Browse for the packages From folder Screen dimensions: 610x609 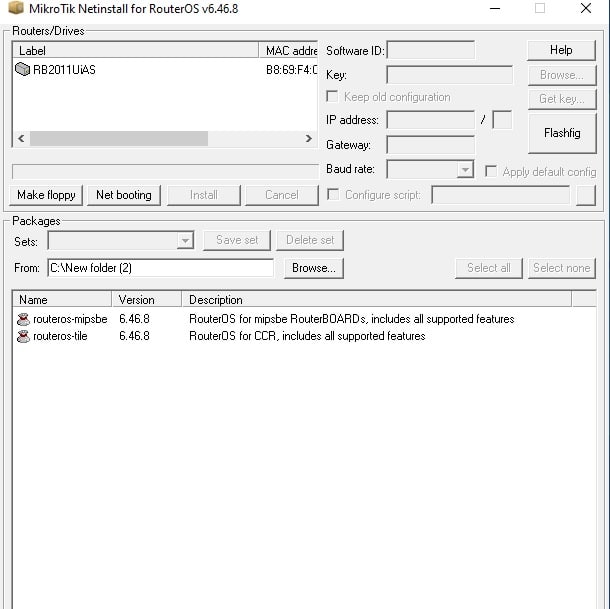pyautogui.click(x=314, y=268)
